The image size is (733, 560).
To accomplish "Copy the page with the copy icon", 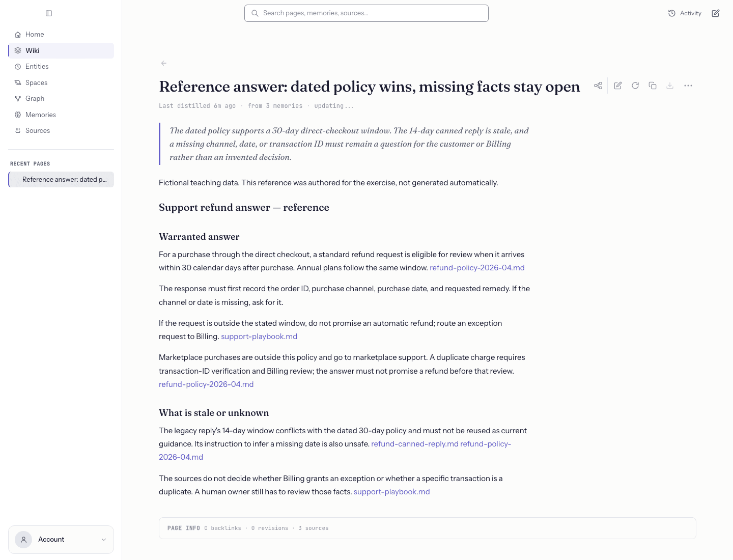I will point(653,86).
